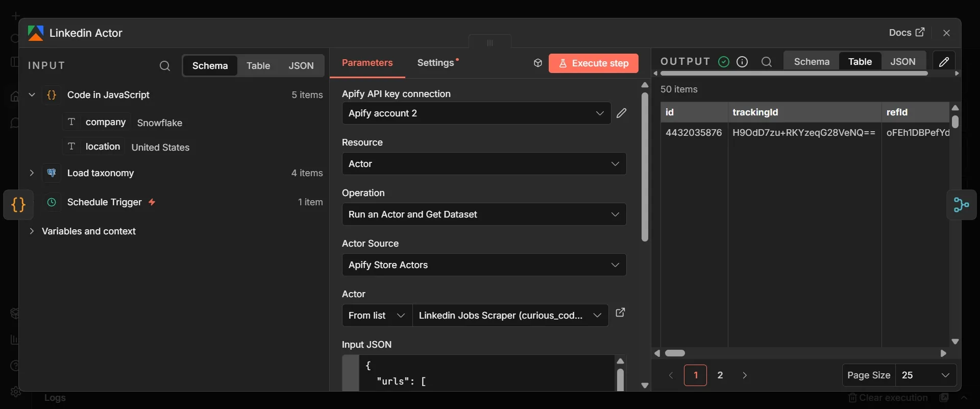Click the 50 items count label
The height and width of the screenshot is (409, 980).
(x=679, y=89)
